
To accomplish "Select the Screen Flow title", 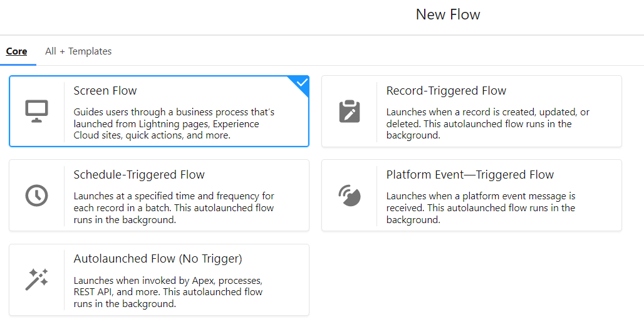I will pos(105,91).
